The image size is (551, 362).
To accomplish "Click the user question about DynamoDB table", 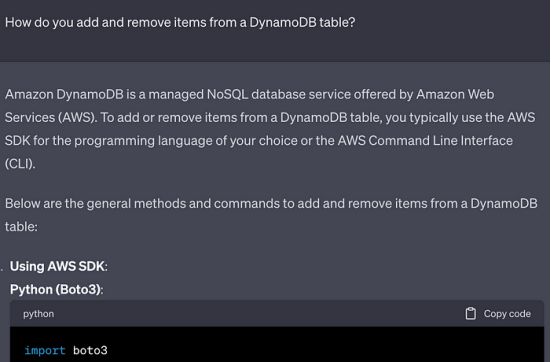I will coord(180,22).
